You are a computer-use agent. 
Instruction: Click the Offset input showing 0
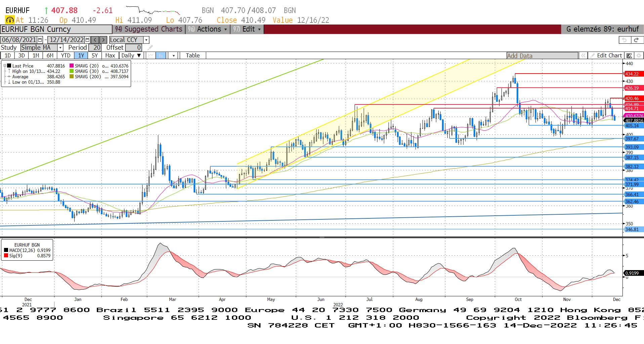134,48
